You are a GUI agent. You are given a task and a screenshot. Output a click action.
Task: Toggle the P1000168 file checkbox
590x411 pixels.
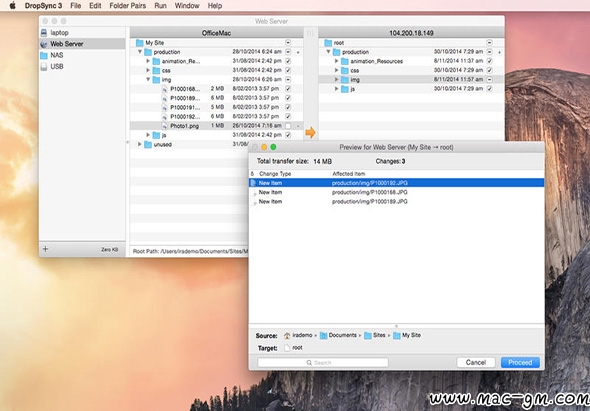[288, 89]
